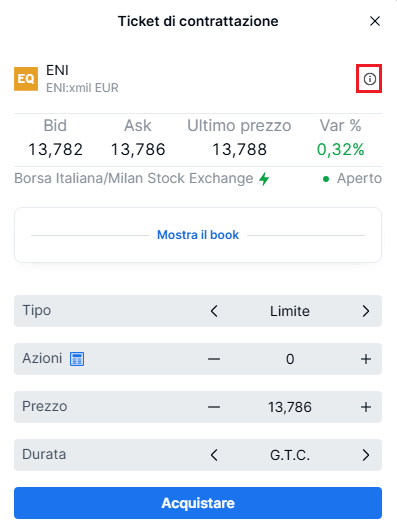Select previous Durata option
This screenshot has width=397, height=524.
[214, 455]
